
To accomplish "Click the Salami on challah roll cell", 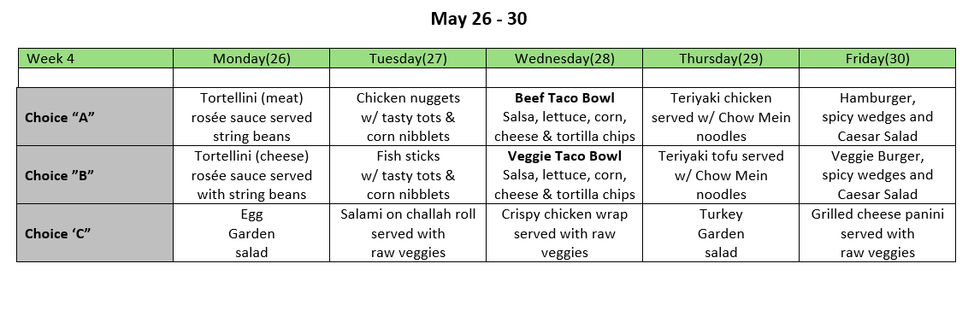I will 408,233.
